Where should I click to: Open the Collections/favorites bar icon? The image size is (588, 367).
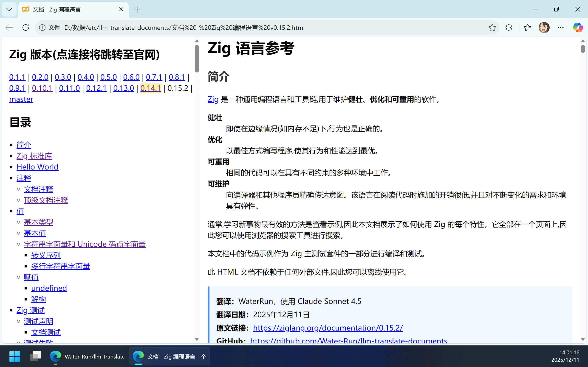coord(527,28)
